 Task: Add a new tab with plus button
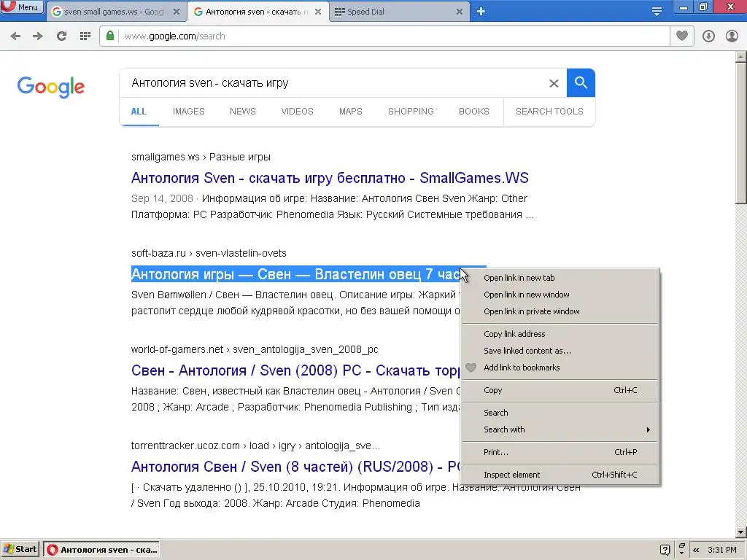pos(481,12)
